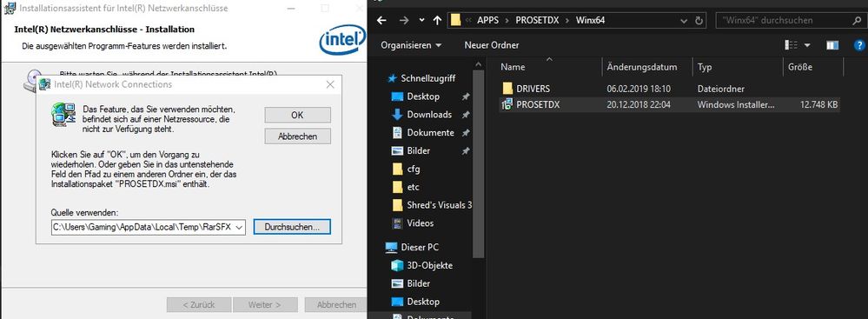Open the view options dropdown arrow
868x319 pixels.
pyautogui.click(x=807, y=45)
